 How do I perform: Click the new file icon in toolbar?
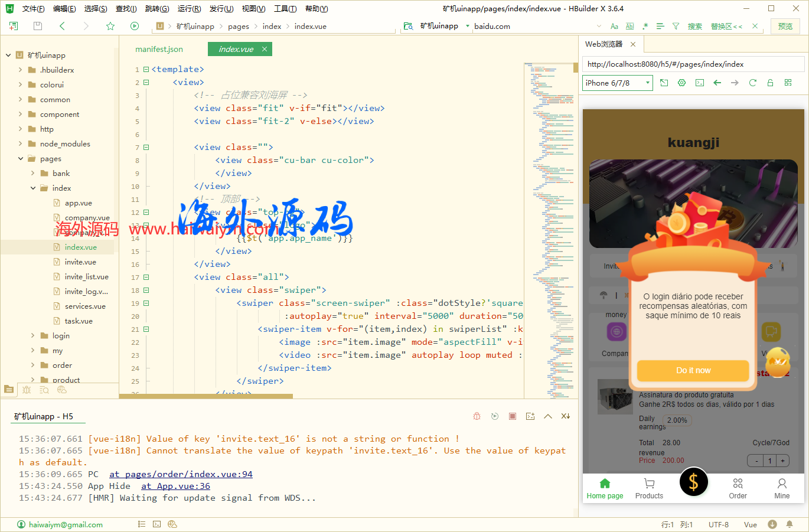click(x=14, y=26)
